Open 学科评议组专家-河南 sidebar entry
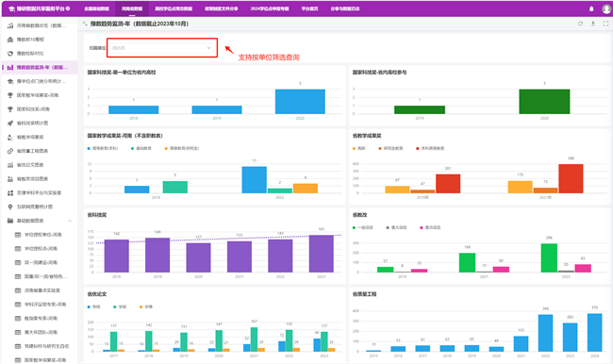 point(45,305)
